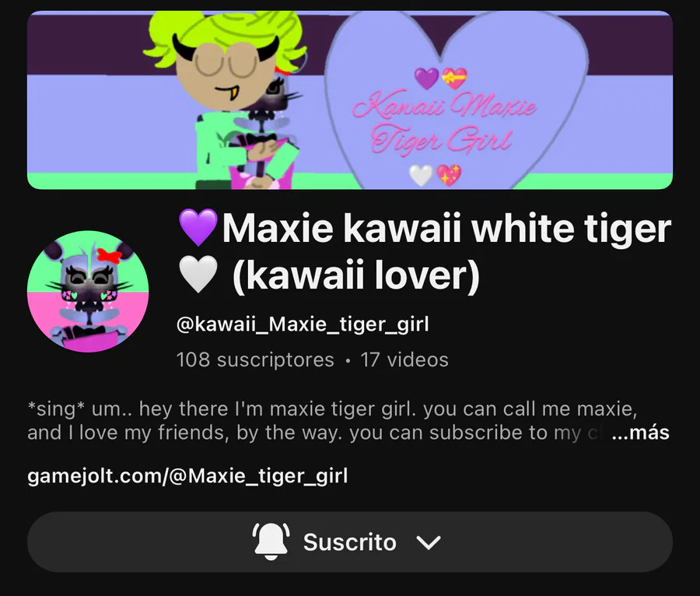
Task: Click the white heart emoji in banner
Action: point(422,175)
